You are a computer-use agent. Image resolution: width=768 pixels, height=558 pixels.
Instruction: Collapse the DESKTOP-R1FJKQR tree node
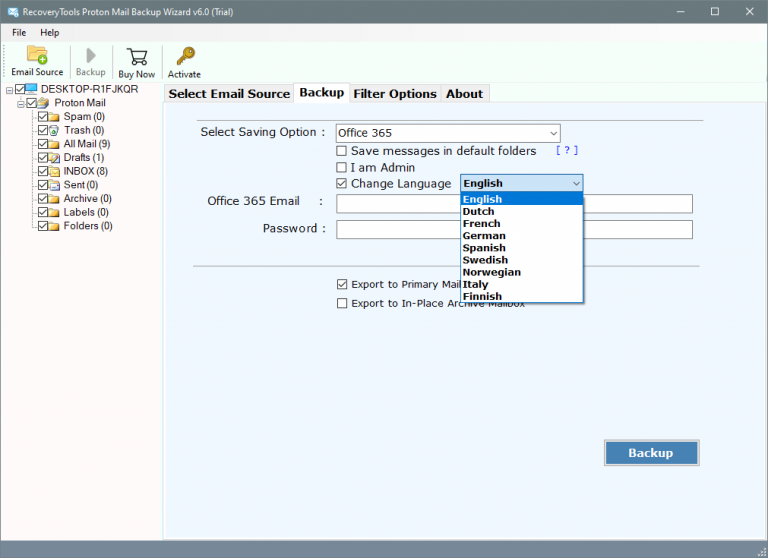[9, 90]
